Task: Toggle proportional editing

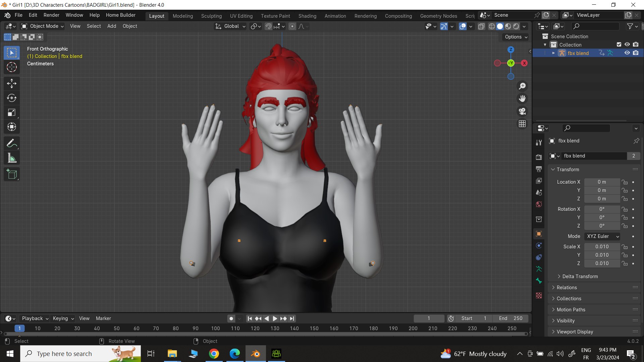Action: coord(292,26)
